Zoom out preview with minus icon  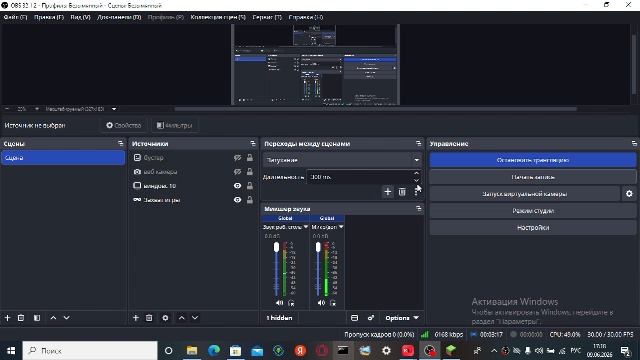click(x=7, y=109)
